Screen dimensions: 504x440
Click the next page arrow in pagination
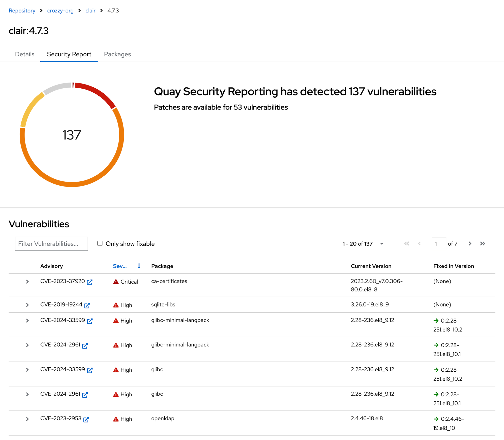470,243
